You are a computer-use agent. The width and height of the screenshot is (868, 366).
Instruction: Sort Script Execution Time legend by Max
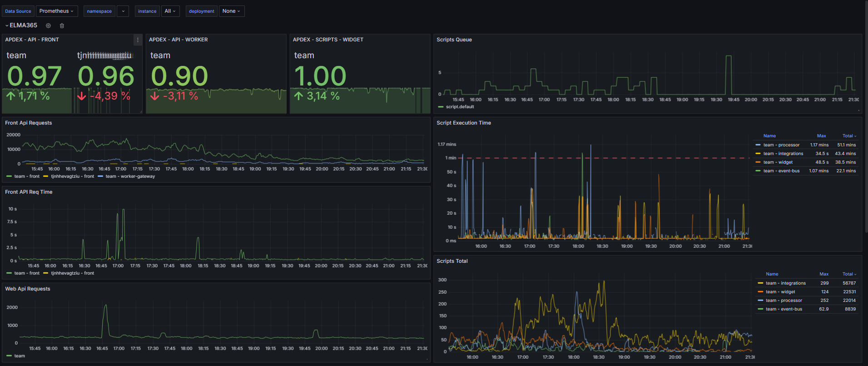coord(821,136)
